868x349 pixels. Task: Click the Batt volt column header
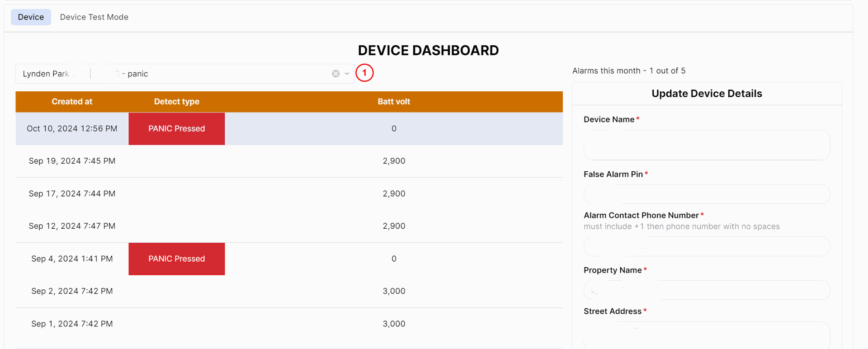394,102
